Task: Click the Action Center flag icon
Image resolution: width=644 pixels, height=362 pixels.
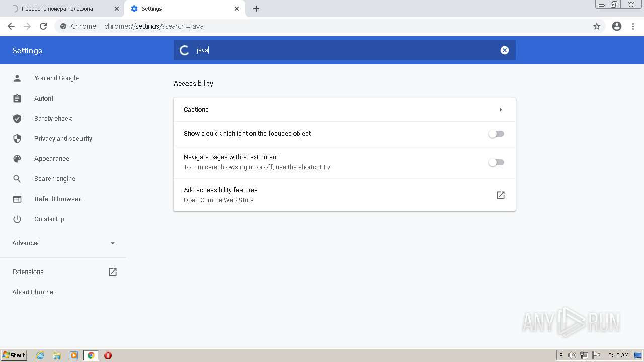Action: (x=596, y=355)
